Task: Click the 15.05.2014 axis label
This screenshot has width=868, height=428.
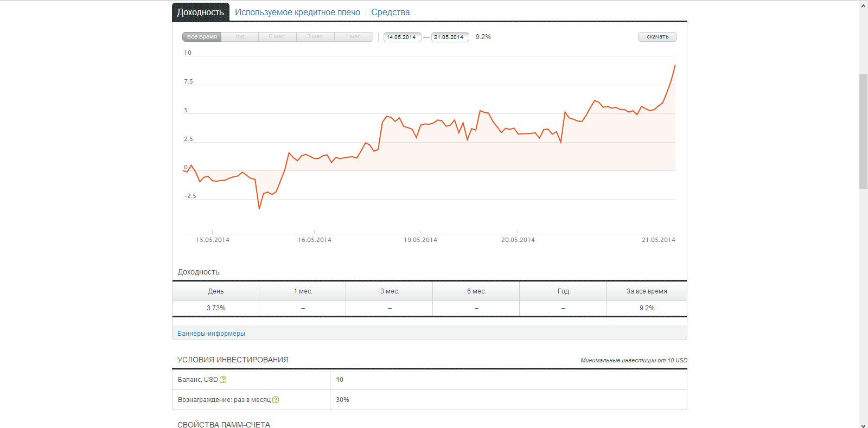Action: click(213, 240)
